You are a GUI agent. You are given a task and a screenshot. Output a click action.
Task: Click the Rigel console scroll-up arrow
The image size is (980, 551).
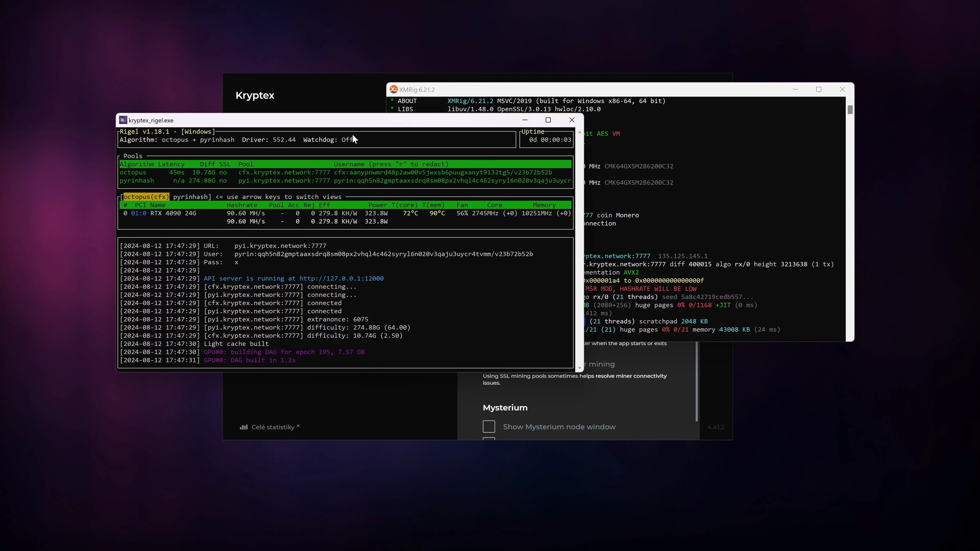coord(579,132)
